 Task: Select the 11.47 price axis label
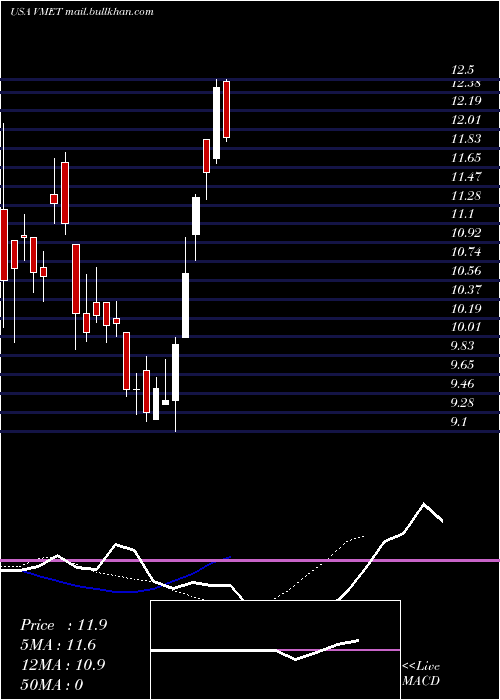466,177
